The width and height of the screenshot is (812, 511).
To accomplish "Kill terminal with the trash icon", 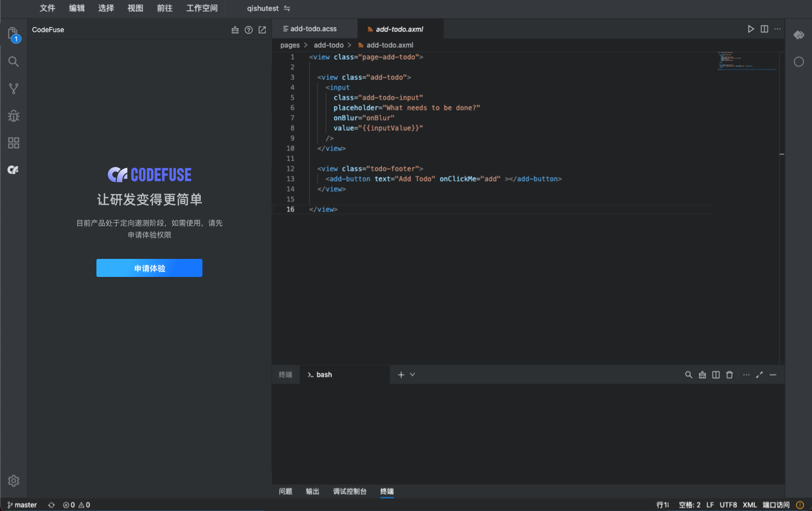I will (x=729, y=375).
